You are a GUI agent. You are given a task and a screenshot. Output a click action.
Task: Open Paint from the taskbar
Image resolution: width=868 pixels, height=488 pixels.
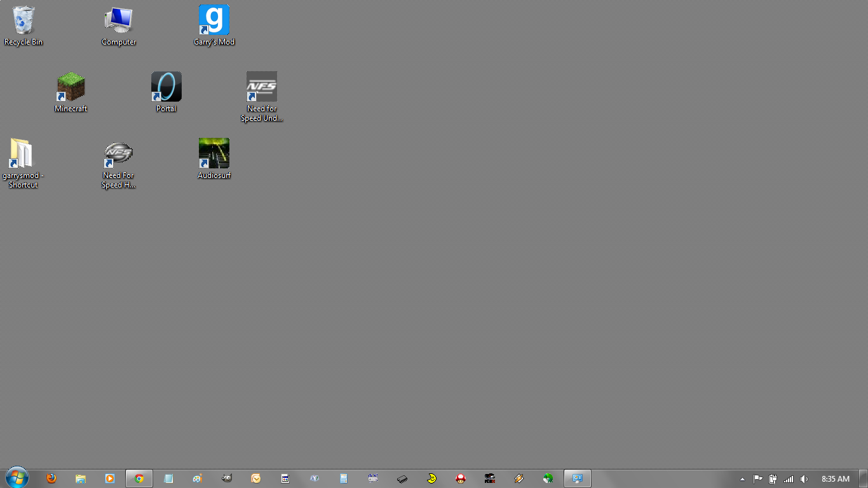coord(198,478)
